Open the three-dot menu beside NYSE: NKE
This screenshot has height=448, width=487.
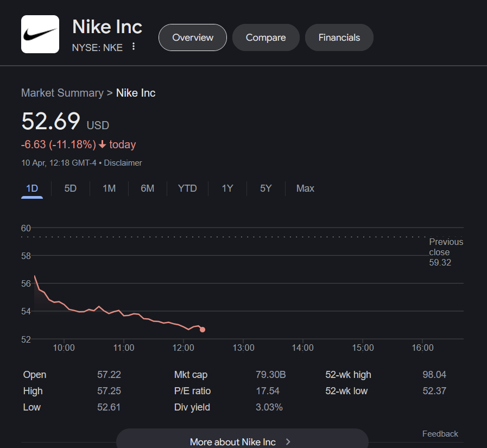(x=134, y=46)
